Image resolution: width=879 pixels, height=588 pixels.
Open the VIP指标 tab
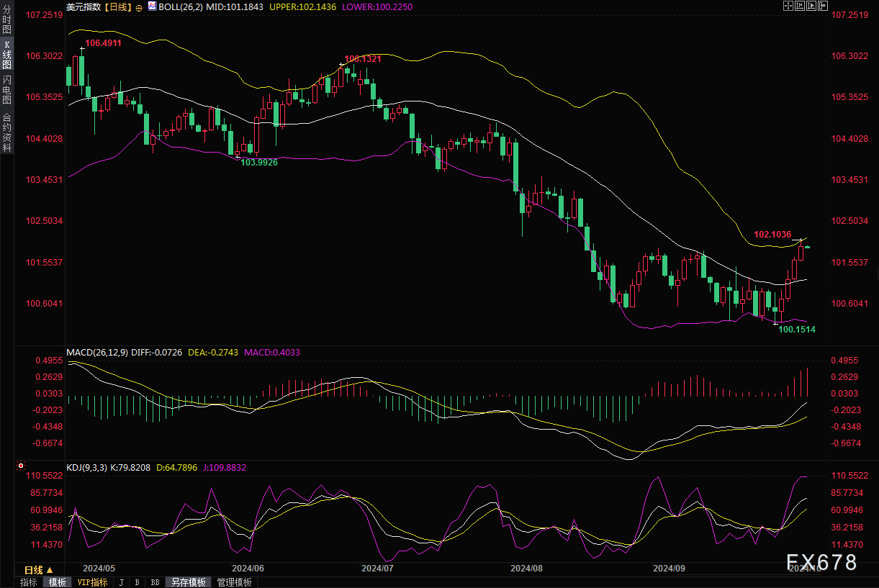(92, 582)
